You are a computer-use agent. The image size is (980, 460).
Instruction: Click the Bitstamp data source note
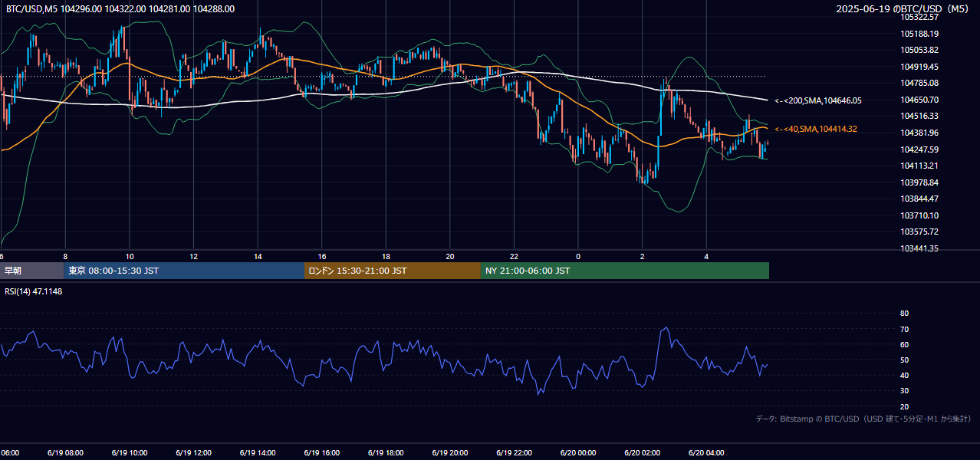click(863, 419)
